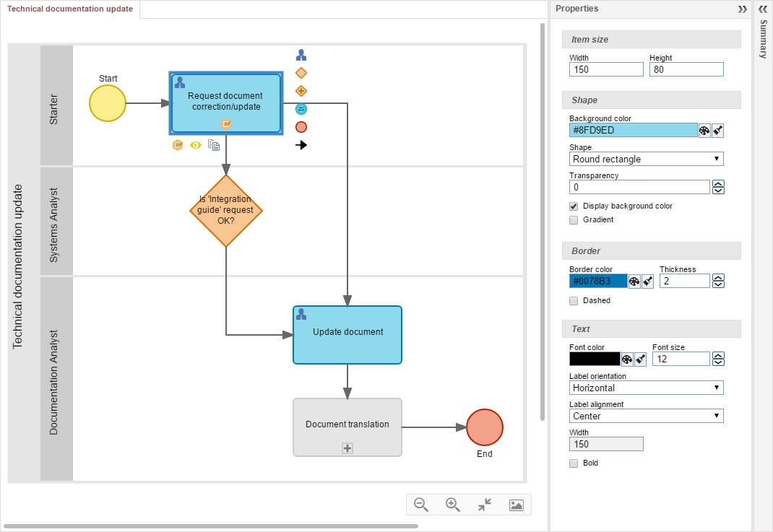Select the Starter lane header

(56, 105)
